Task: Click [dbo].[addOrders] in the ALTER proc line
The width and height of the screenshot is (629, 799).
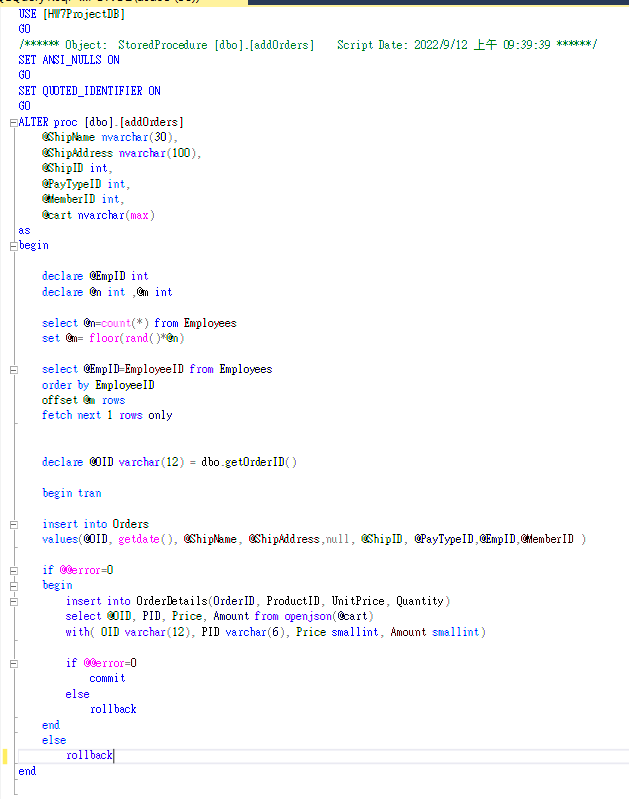Action: [x=134, y=122]
